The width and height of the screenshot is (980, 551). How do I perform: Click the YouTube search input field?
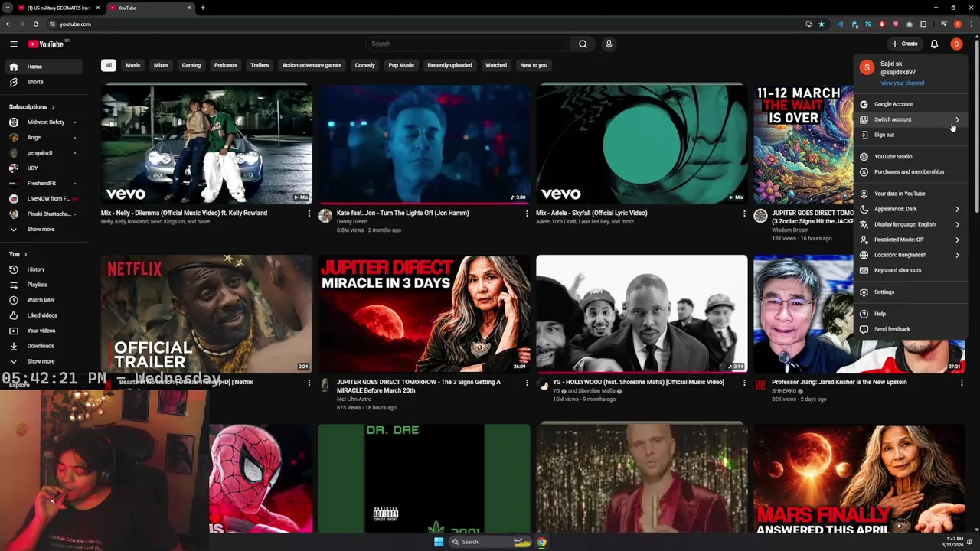tap(468, 44)
